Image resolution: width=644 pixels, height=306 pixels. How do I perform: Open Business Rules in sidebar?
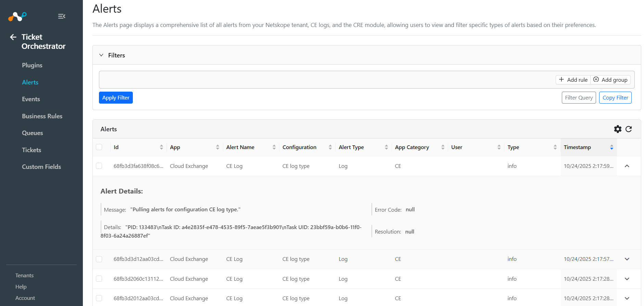click(x=42, y=116)
